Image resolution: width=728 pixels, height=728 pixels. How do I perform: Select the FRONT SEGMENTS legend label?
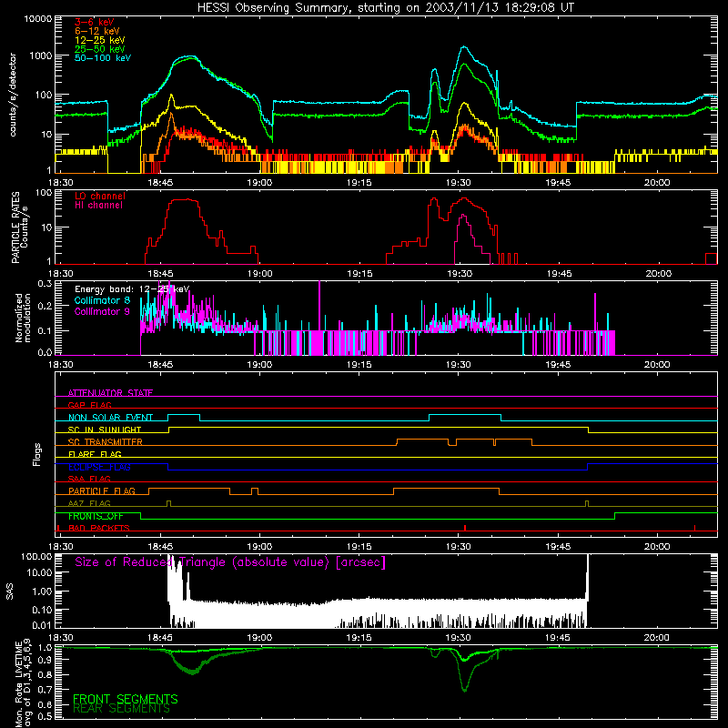click(126, 699)
